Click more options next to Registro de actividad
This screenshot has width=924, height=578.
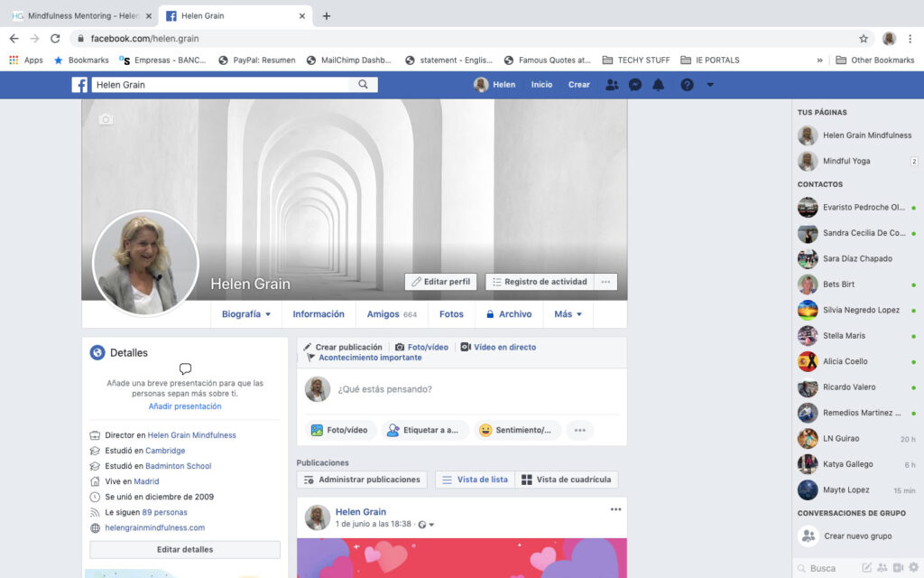pyautogui.click(x=605, y=282)
